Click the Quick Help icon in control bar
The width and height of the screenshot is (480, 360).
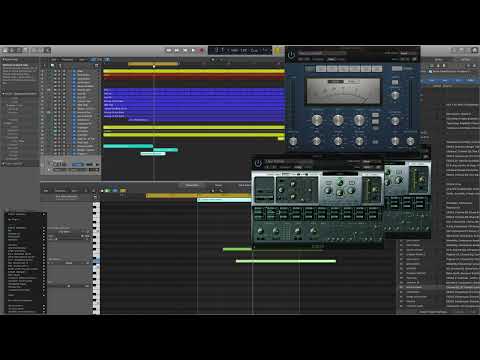(x=19, y=50)
